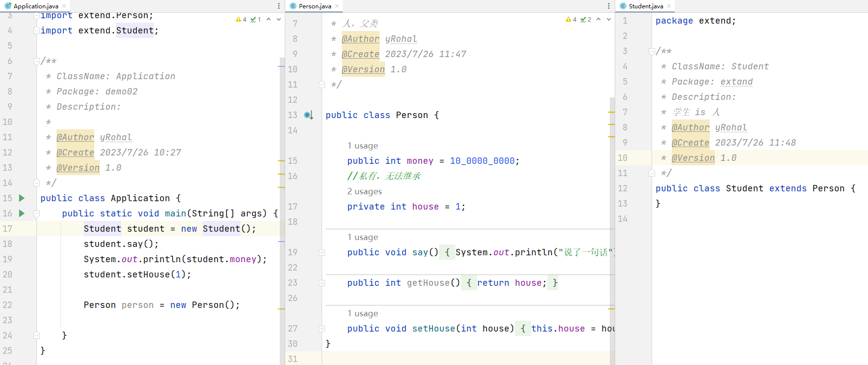Screen dimensions: 868x365
Task: Close the Application.java tab
Action: click(x=64, y=6)
